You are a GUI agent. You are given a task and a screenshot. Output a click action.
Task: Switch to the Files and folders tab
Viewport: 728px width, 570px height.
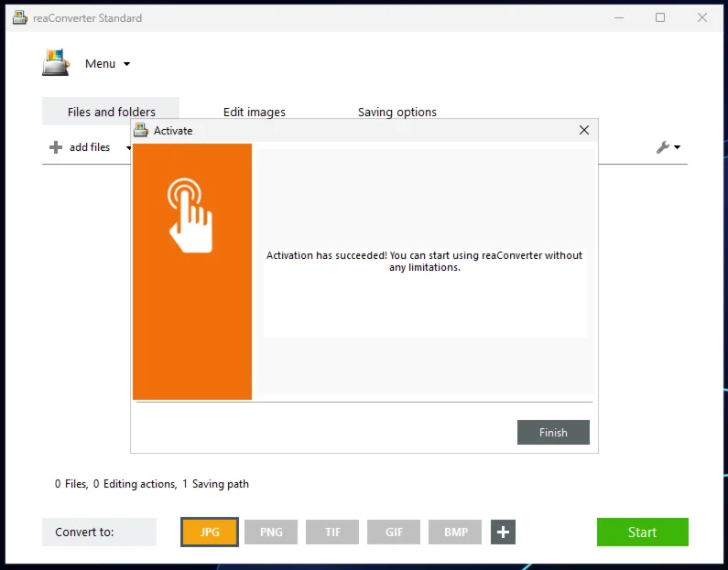tap(111, 112)
